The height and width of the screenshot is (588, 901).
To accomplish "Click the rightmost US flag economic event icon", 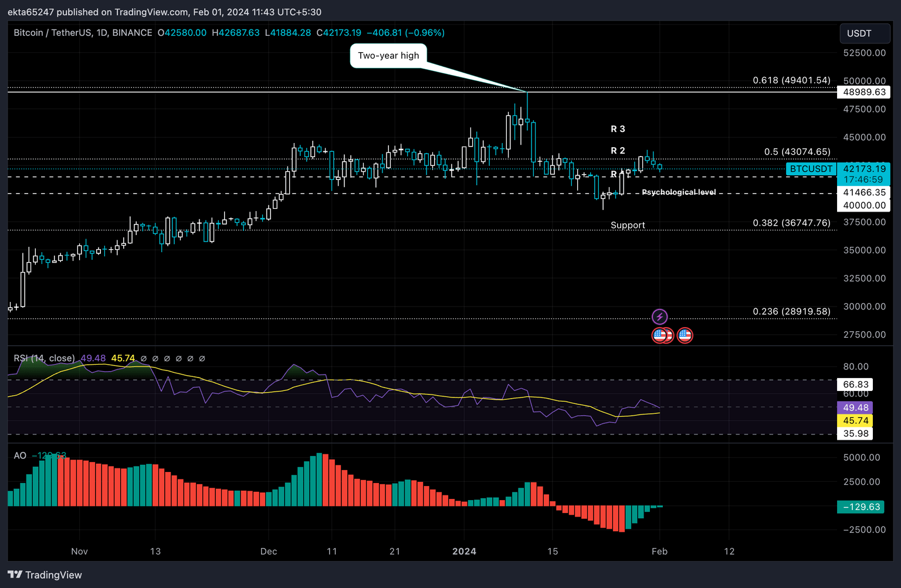I will 685,335.
